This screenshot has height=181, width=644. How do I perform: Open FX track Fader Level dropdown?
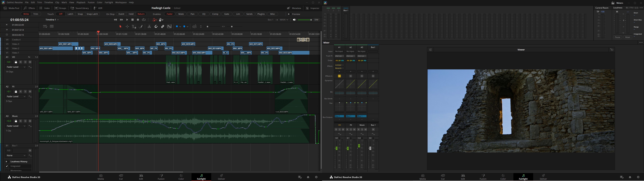click(16, 97)
